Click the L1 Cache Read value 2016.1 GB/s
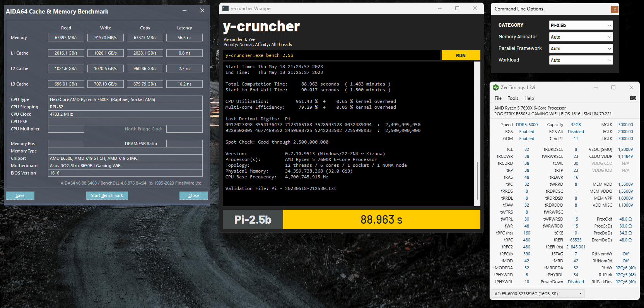The image size is (644, 308). [x=66, y=53]
